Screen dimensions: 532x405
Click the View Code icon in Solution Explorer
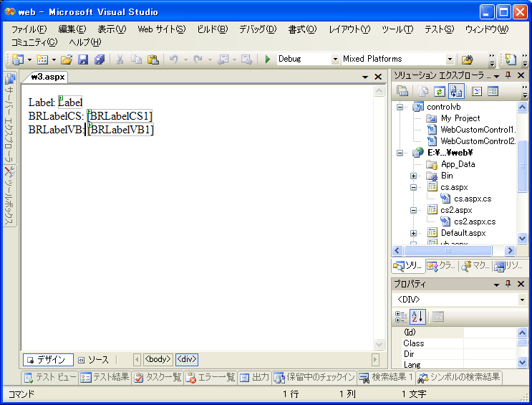coord(477,91)
